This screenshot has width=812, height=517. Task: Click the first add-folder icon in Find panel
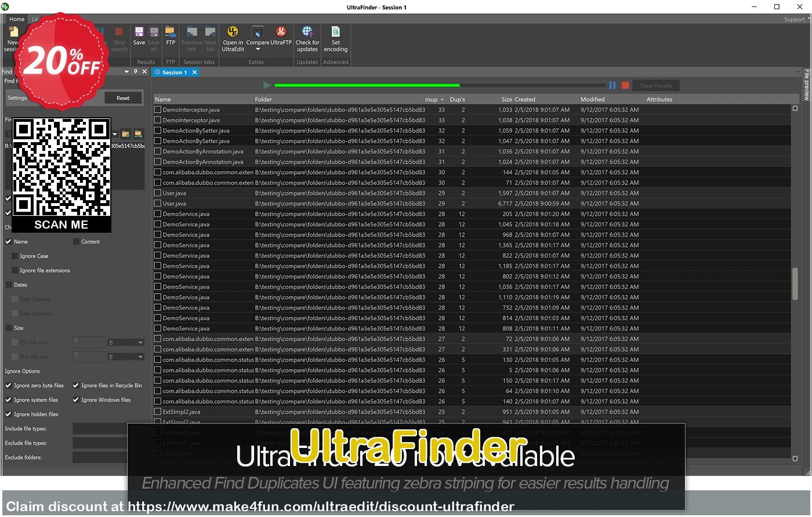click(x=126, y=134)
